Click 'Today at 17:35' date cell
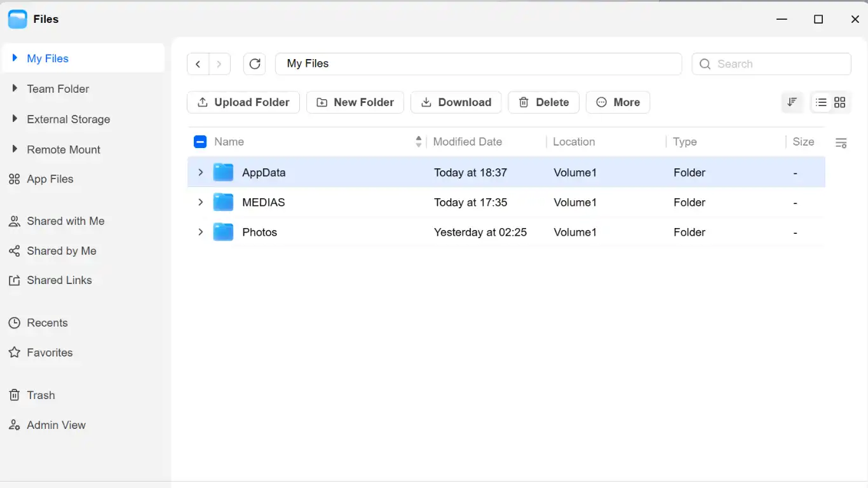This screenshot has height=488, width=868. (470, 202)
